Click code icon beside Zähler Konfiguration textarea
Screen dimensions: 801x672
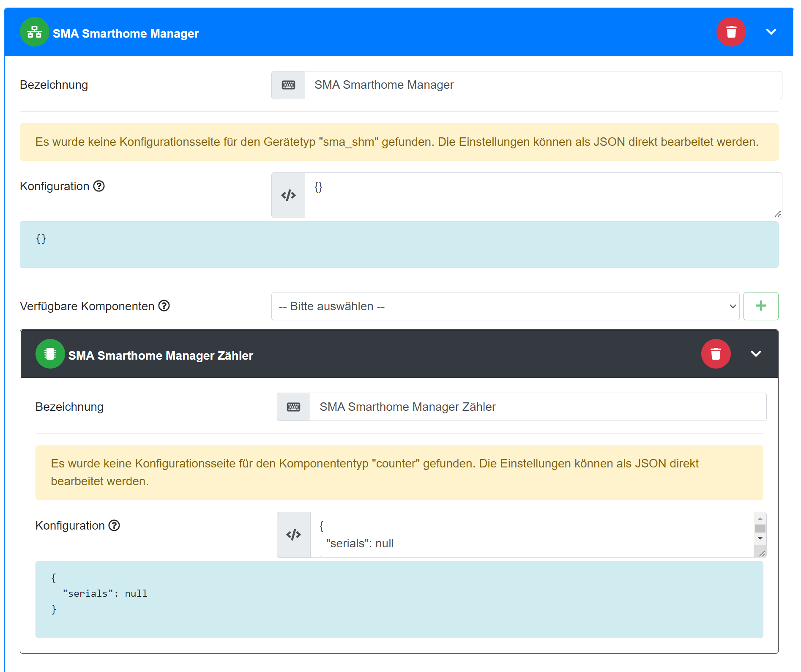point(293,535)
